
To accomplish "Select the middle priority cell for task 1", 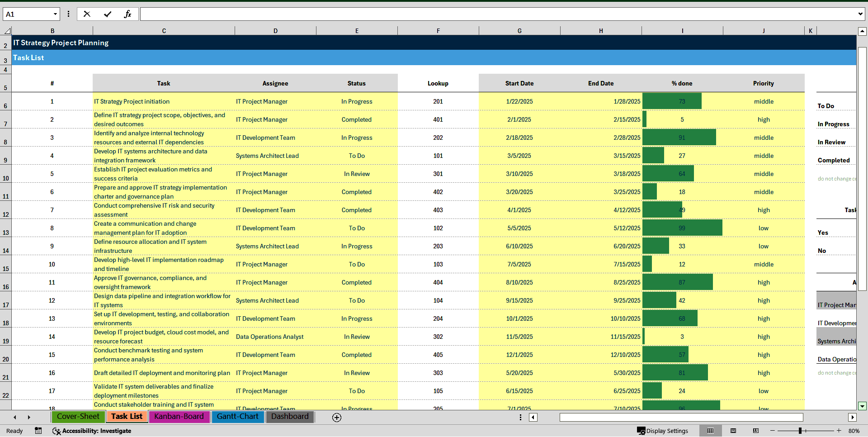I will point(764,101).
